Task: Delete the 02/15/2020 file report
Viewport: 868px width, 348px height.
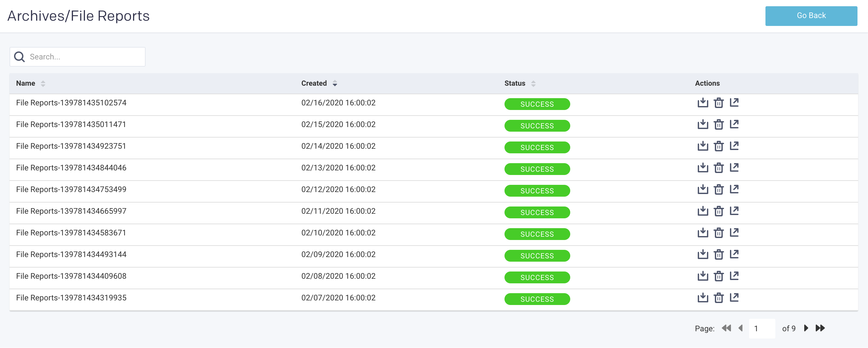Action: click(718, 124)
